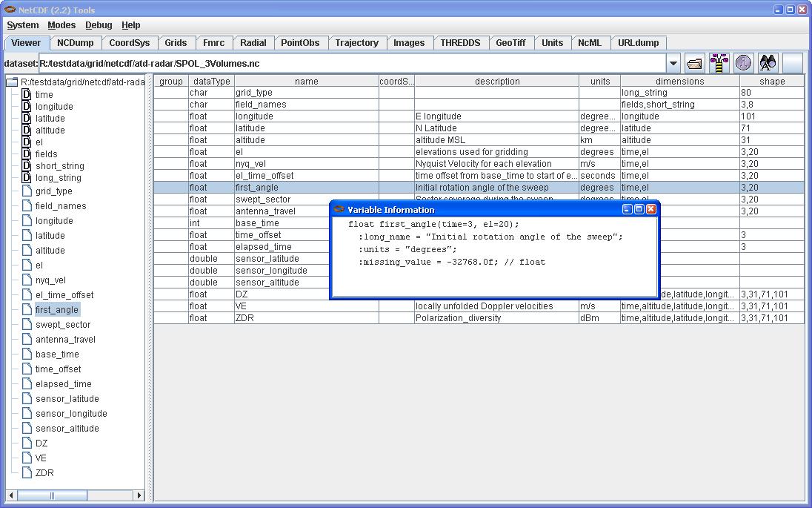Click the dimension icon beside 'fields'
The width and height of the screenshot is (812, 508).
tap(27, 154)
